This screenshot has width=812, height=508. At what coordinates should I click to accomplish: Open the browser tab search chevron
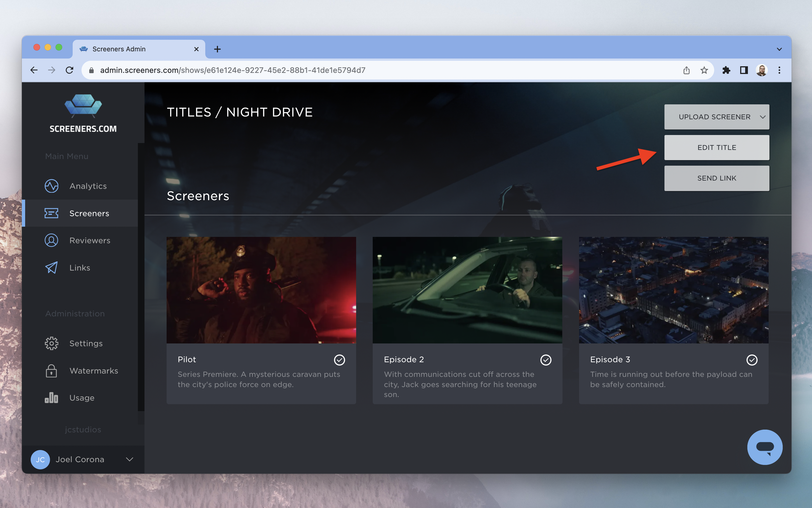point(779,49)
